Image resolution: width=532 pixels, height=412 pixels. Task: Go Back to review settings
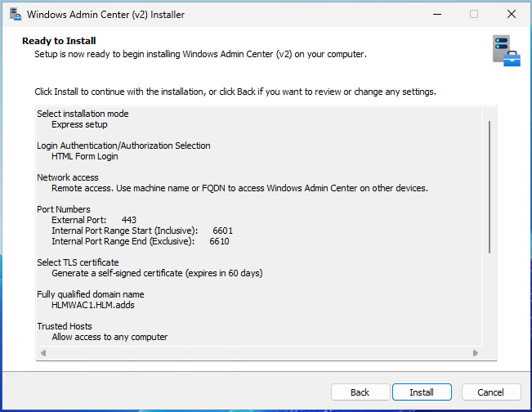click(x=360, y=392)
